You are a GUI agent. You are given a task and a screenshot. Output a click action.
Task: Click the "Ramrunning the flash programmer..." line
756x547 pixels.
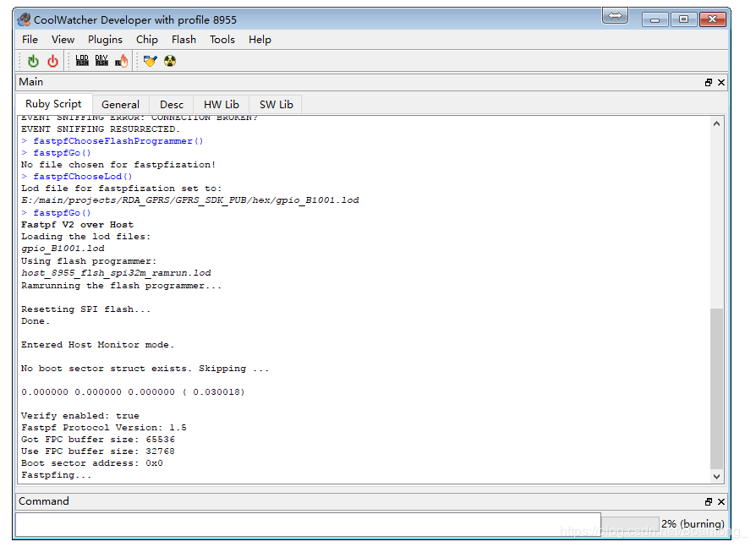point(122,286)
